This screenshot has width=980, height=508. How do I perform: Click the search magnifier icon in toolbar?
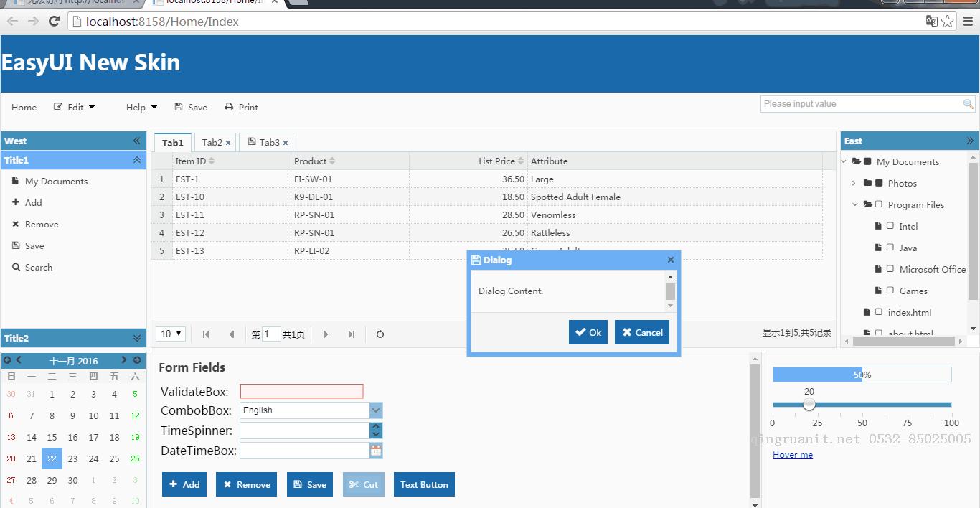pos(968,104)
